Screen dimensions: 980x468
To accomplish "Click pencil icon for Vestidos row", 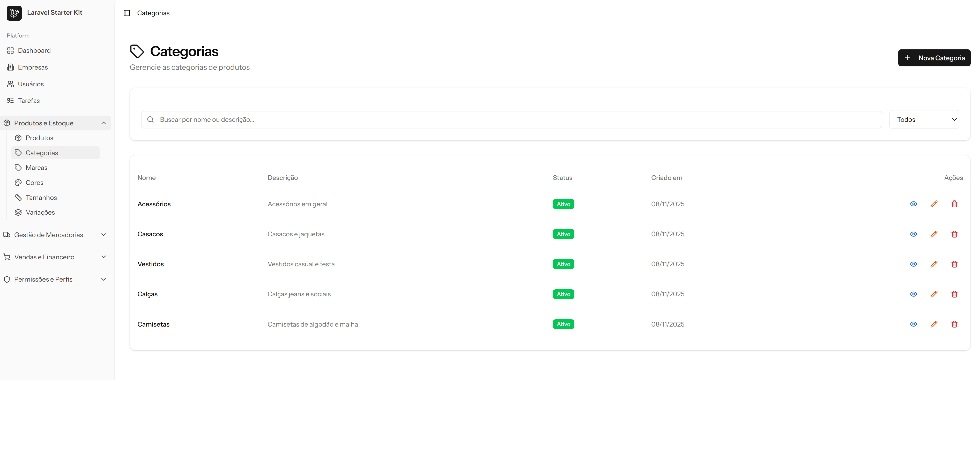I will [934, 264].
